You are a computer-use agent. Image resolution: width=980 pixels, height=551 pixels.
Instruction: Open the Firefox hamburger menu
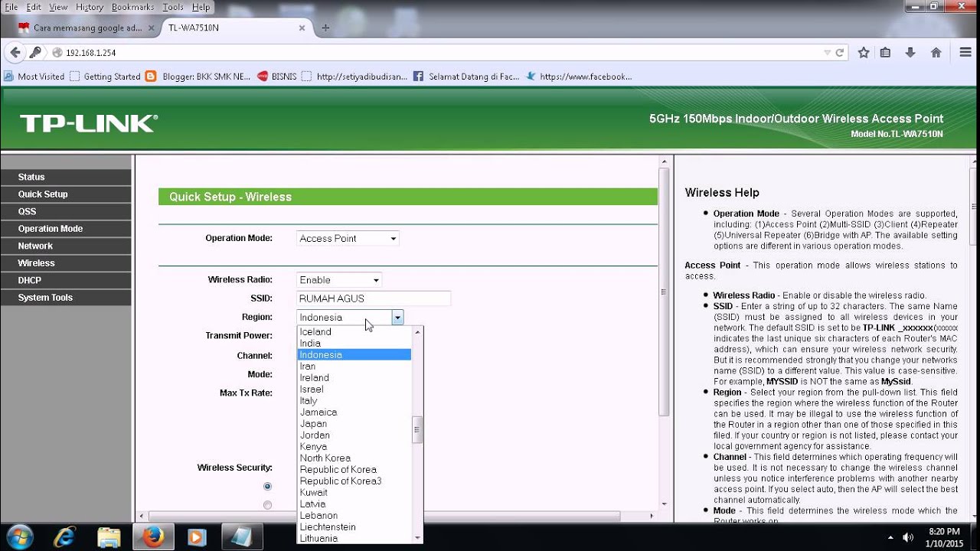tap(965, 53)
